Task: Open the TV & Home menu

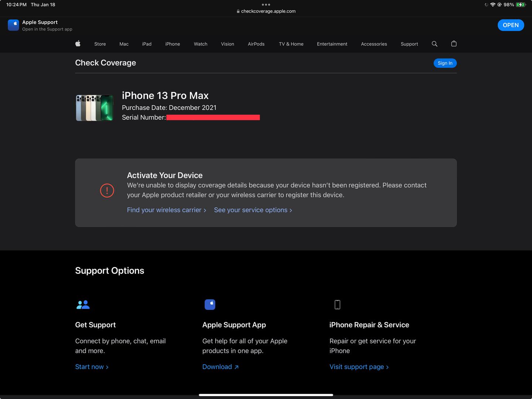Action: point(291,44)
